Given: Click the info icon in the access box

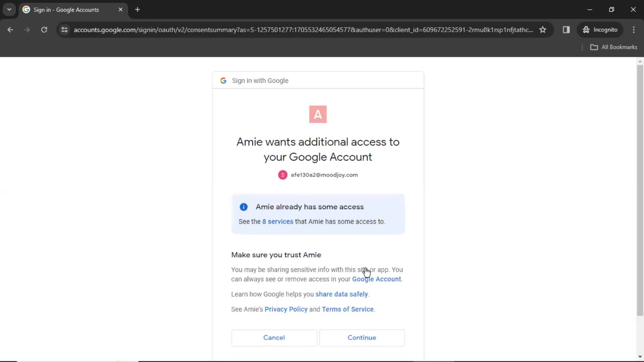Looking at the screenshot, I should (x=244, y=206).
